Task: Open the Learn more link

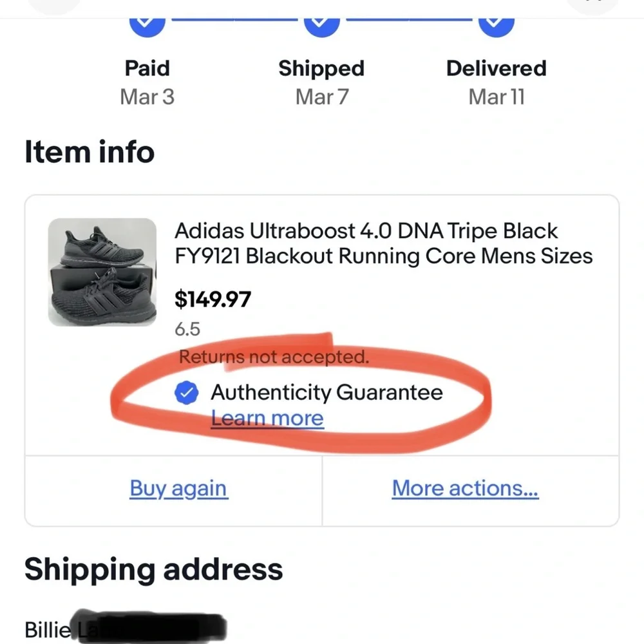Action: click(x=267, y=418)
